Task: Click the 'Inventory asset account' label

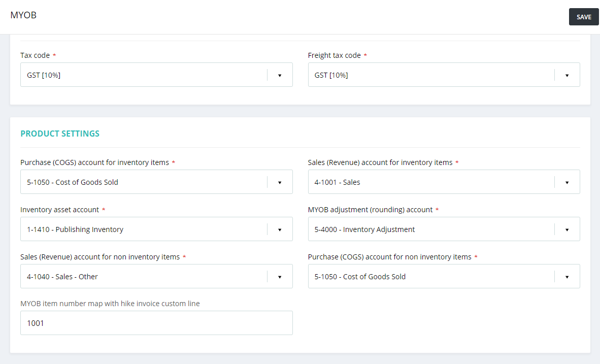Action: (59, 210)
